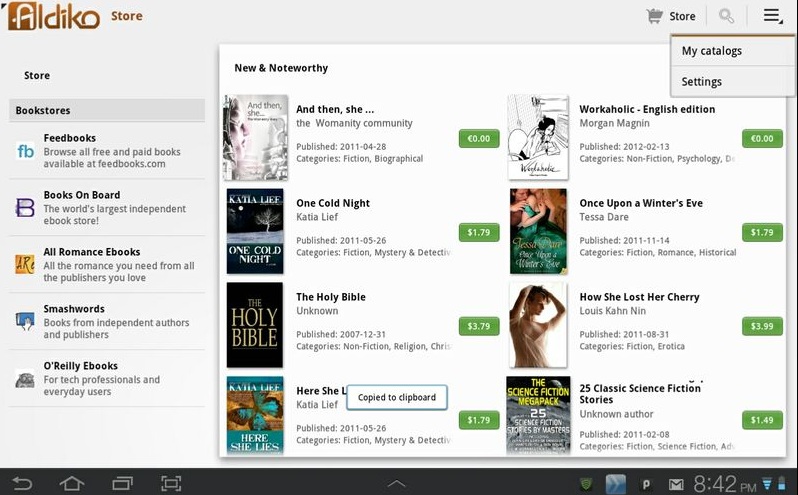Screen dimensions: 798x495
Task: Open the P notification icon
Action: point(646,484)
